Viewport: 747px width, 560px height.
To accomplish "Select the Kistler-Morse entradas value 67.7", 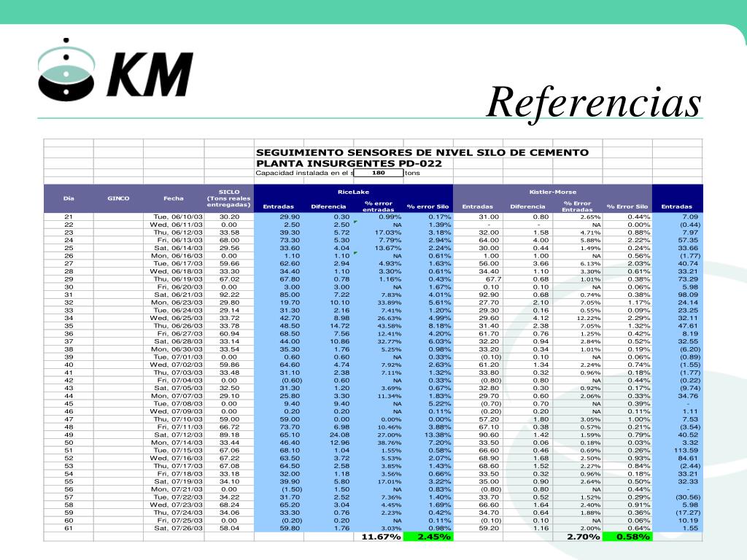I will point(493,279).
